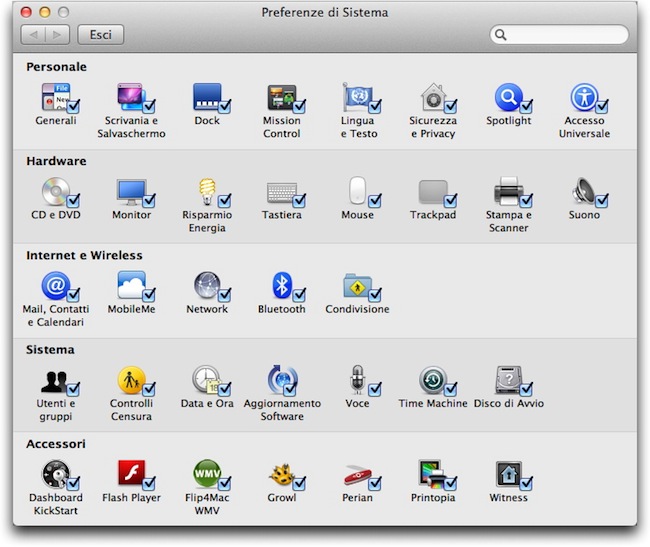
Task: Go forward with the right arrow button
Action: click(58, 34)
